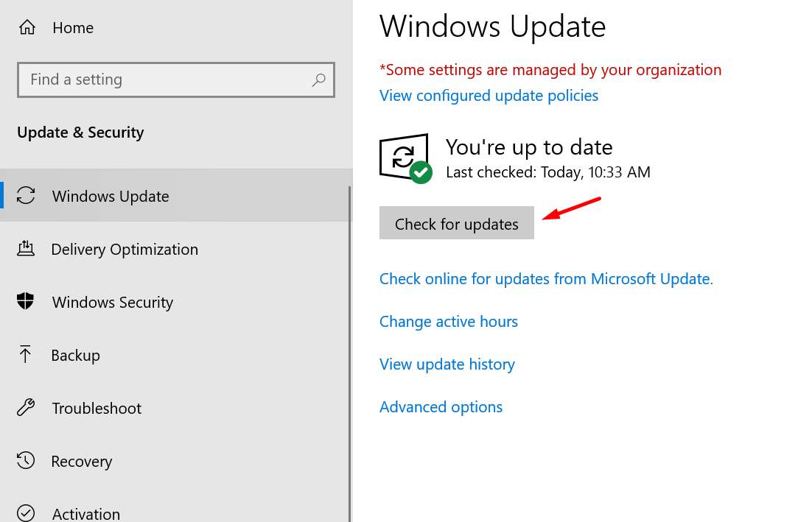Image resolution: width=812 pixels, height=522 pixels.
Task: Click the Activation checkmark circle icon
Action: (x=26, y=513)
